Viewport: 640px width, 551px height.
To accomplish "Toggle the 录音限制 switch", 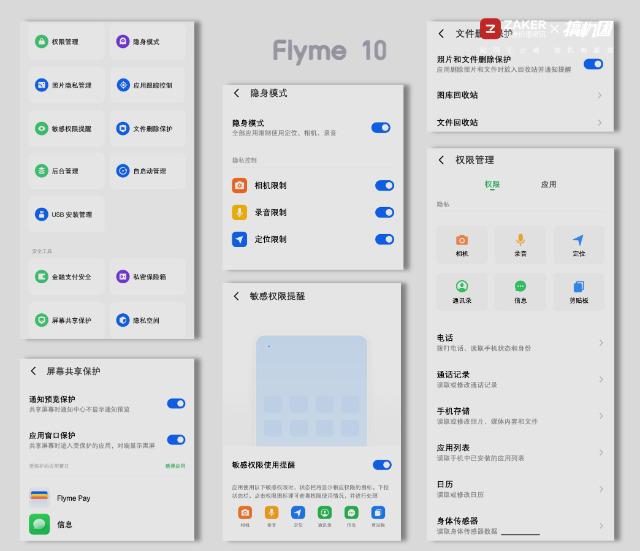I will 384,212.
